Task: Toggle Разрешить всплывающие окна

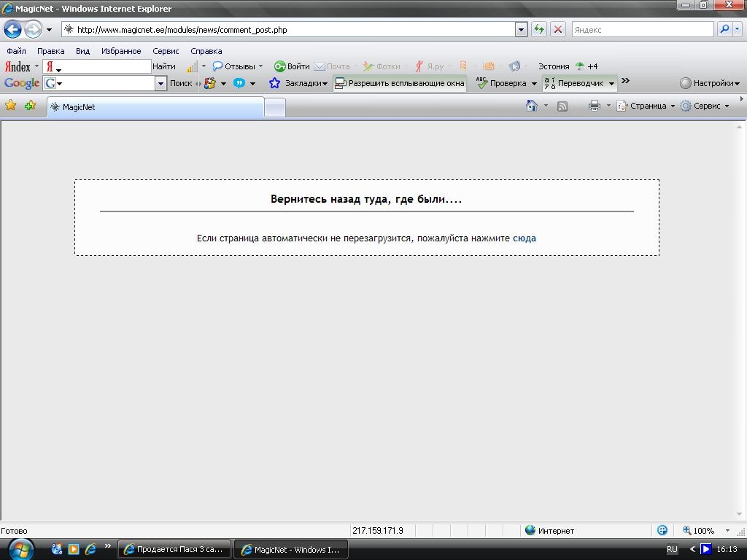Action: coord(400,83)
